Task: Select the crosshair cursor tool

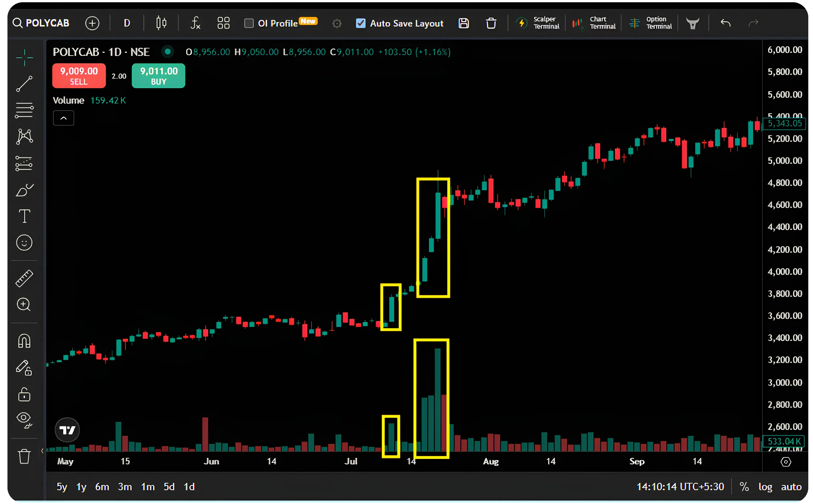Action: click(x=24, y=57)
